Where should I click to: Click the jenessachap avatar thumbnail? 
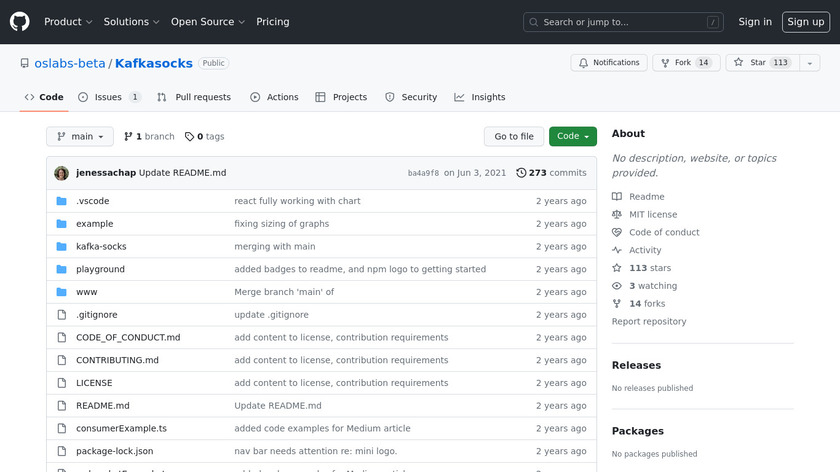point(61,173)
